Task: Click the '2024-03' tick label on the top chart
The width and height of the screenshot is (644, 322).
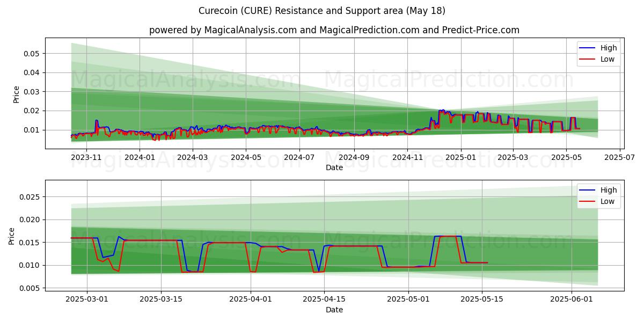Action: [x=192, y=157]
